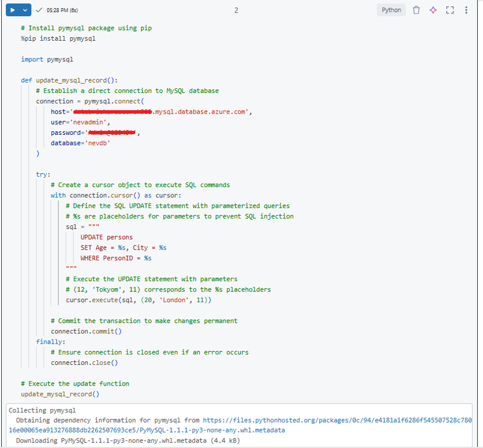Click the cursor.execute line with 'London'
The image size is (483, 448).
tap(138, 300)
